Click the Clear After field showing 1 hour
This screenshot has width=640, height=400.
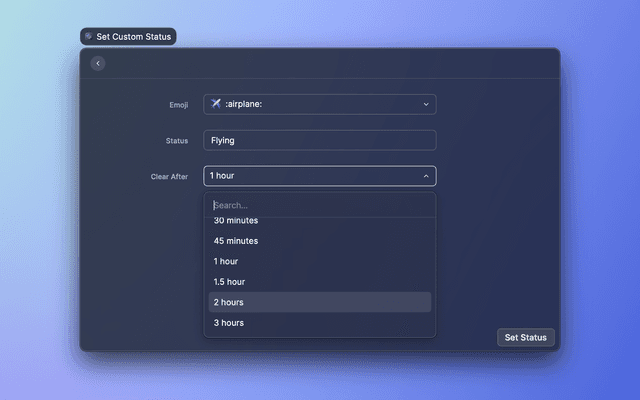click(310, 176)
